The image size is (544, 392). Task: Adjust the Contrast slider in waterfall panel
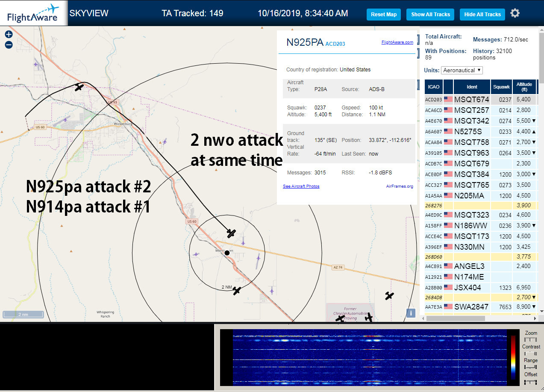(x=531, y=354)
